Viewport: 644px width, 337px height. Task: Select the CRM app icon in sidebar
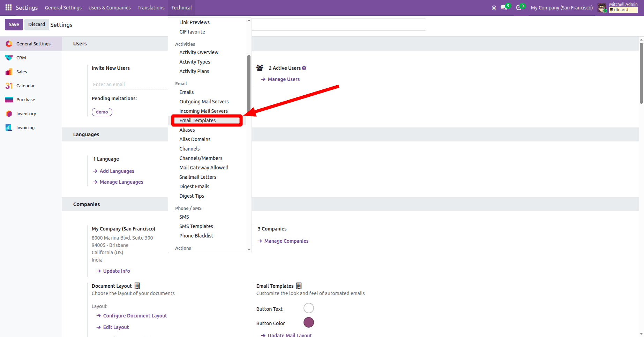pyautogui.click(x=9, y=58)
